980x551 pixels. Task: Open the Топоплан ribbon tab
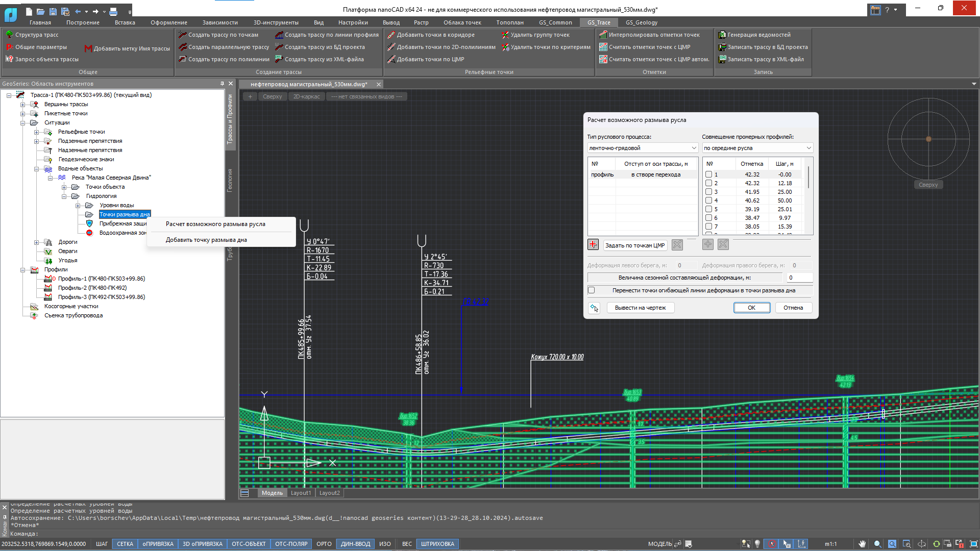click(x=509, y=22)
